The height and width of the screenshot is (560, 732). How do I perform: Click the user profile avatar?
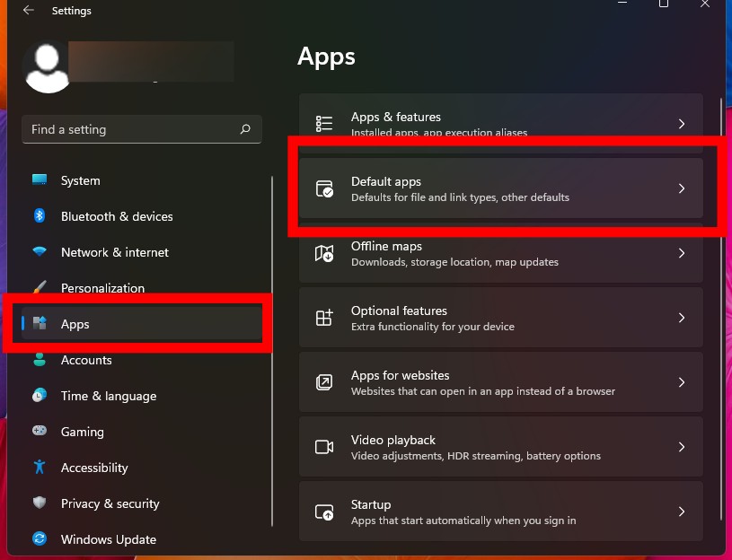click(47, 67)
